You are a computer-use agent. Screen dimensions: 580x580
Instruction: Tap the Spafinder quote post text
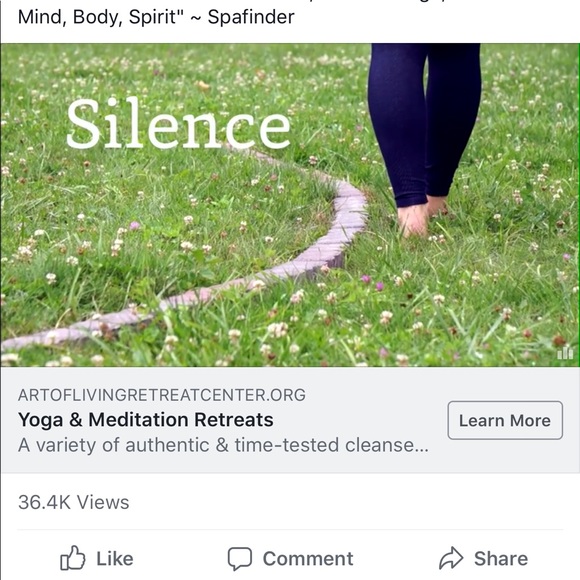pyautogui.click(x=156, y=17)
